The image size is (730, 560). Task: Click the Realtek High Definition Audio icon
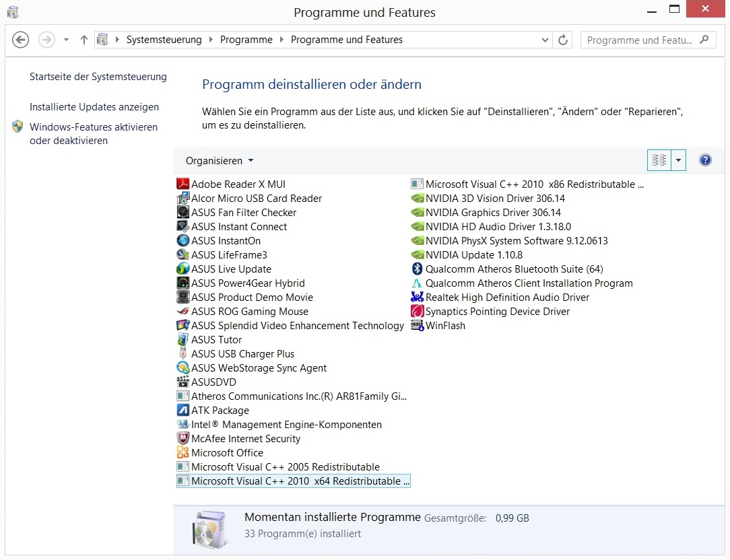click(417, 297)
